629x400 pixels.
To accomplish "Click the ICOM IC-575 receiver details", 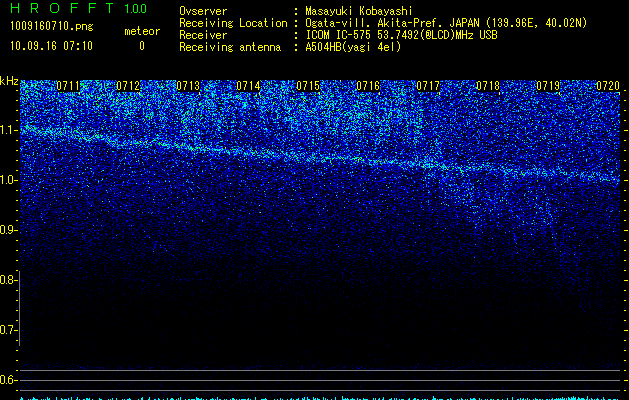I will point(402,35).
